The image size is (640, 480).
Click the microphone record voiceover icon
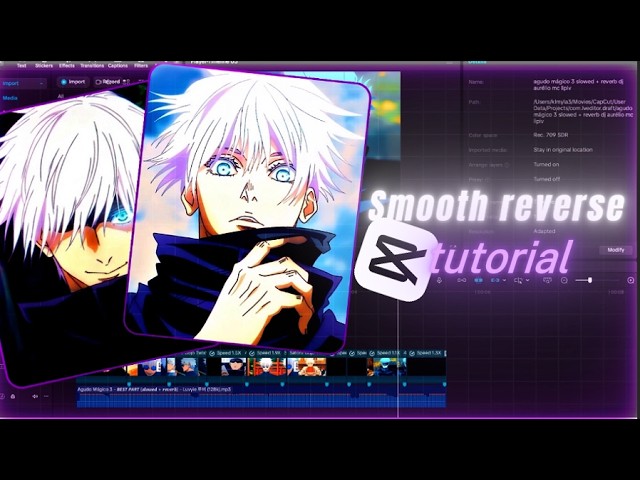(x=439, y=280)
